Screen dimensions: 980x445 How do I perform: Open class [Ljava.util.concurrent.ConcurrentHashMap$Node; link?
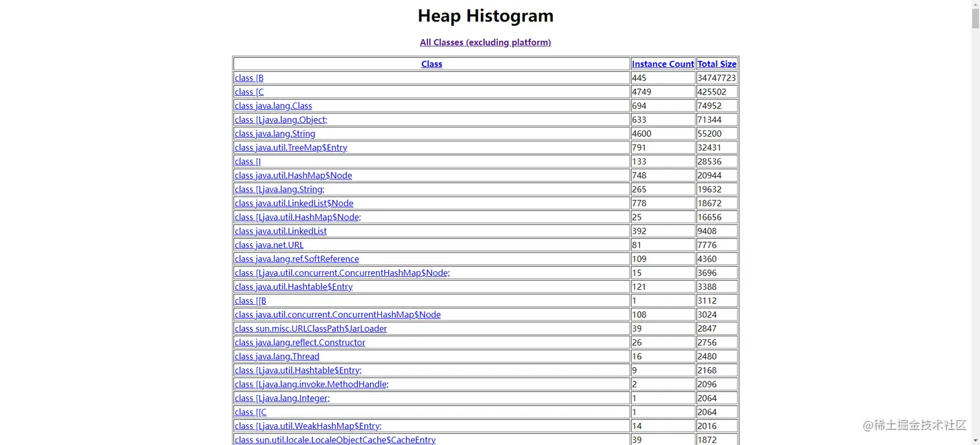point(342,273)
